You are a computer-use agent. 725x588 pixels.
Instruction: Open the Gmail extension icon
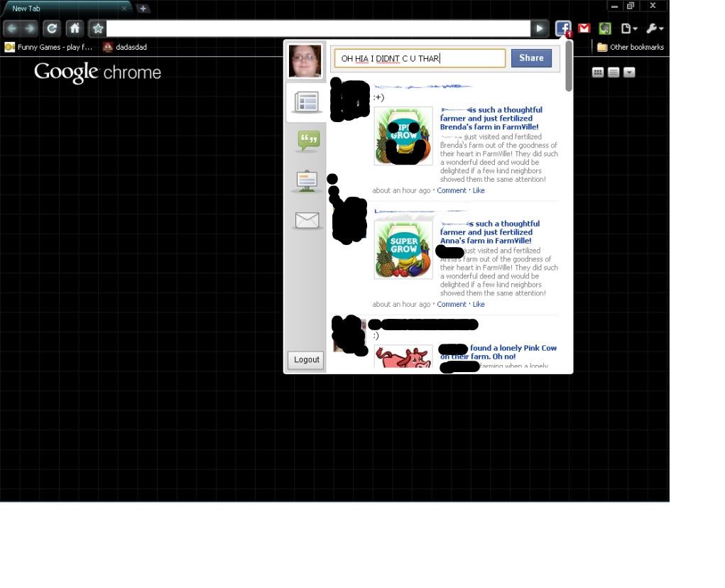(584, 28)
